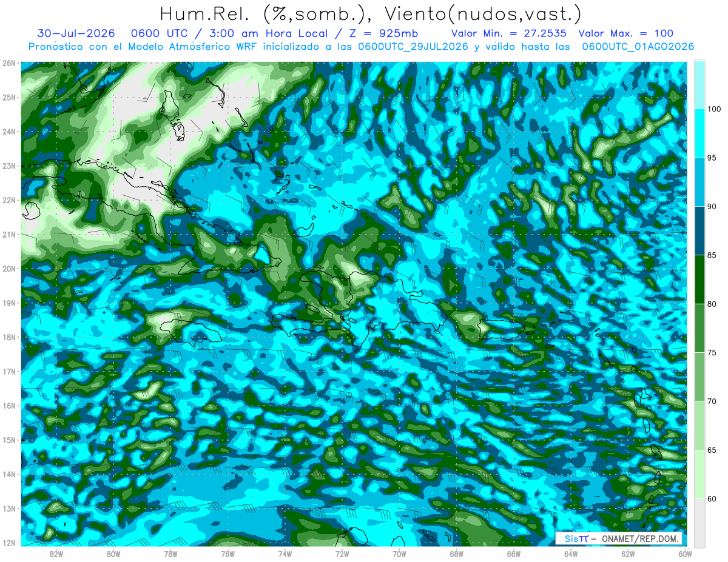The image size is (728, 562).
Task: Click the '13N' latitude label
Action: point(9,508)
